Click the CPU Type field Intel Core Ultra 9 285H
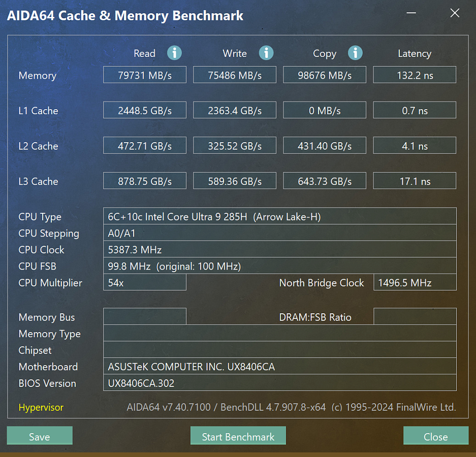476x457 pixels. [280, 216]
